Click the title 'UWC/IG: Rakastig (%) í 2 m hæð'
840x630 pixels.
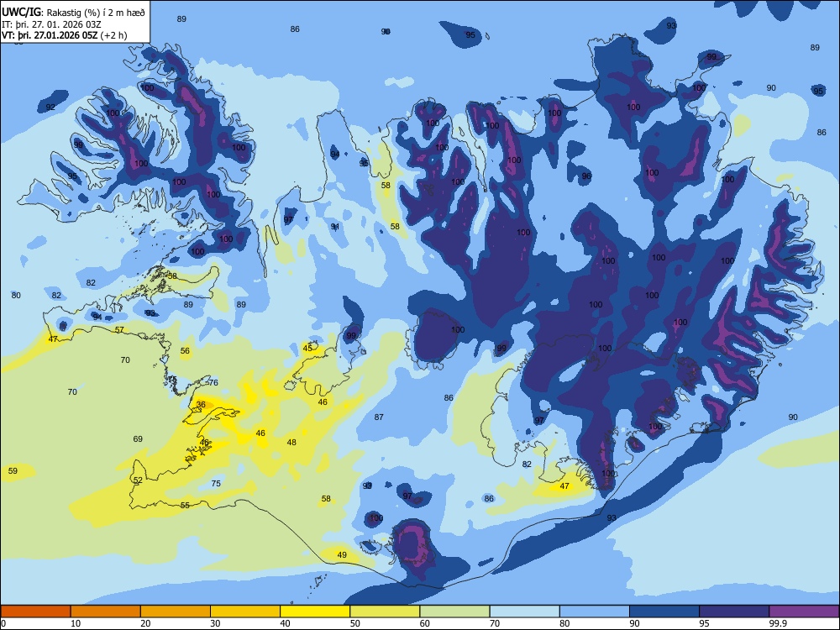click(x=73, y=13)
